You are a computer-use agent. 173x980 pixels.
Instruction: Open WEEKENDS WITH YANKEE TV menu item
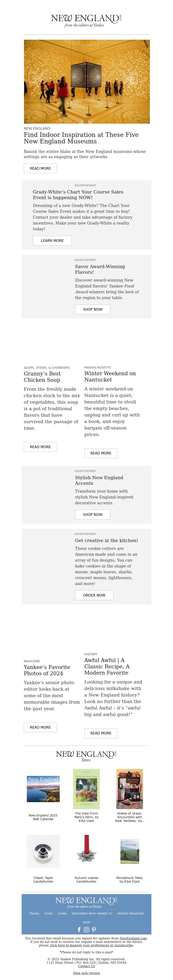(92, 913)
